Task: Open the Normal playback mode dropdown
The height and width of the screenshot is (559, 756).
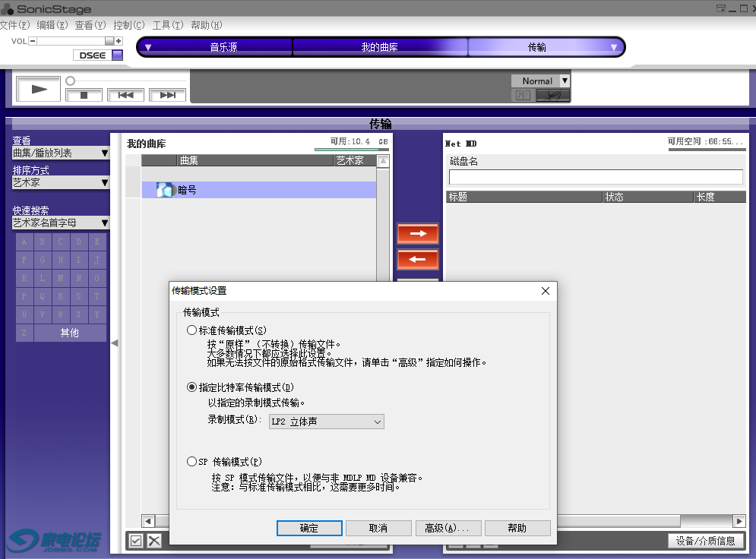Action: [564, 80]
